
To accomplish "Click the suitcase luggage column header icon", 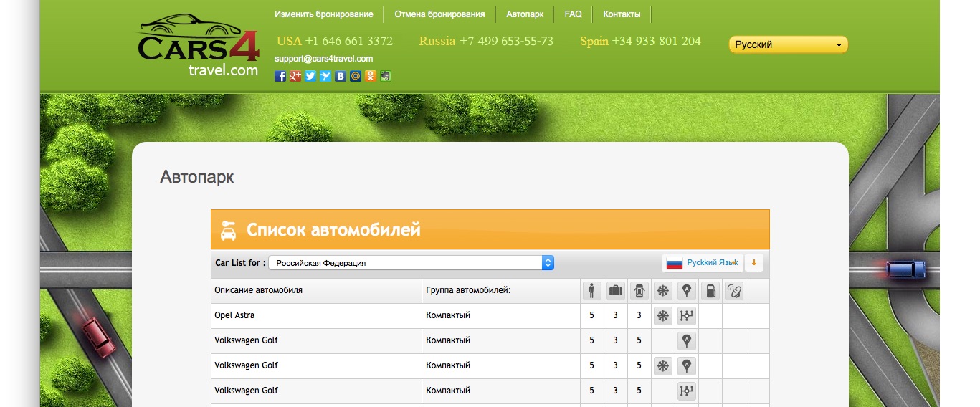I will pyautogui.click(x=615, y=290).
